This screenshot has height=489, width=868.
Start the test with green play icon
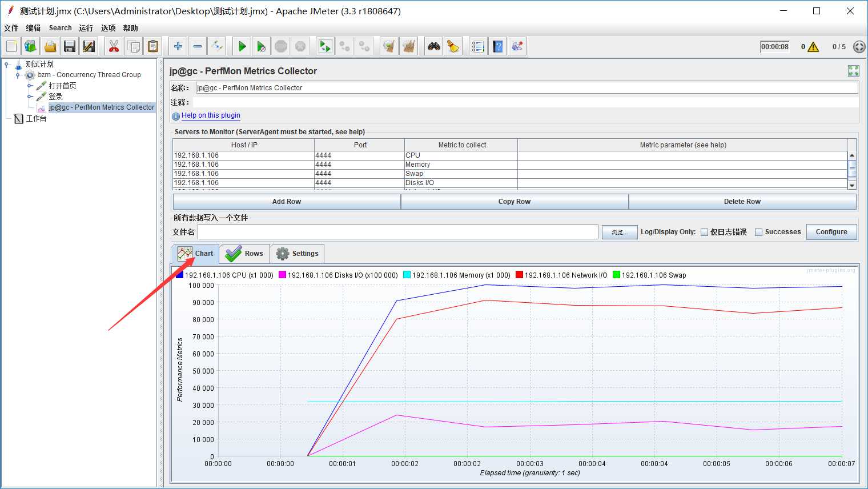pos(242,46)
